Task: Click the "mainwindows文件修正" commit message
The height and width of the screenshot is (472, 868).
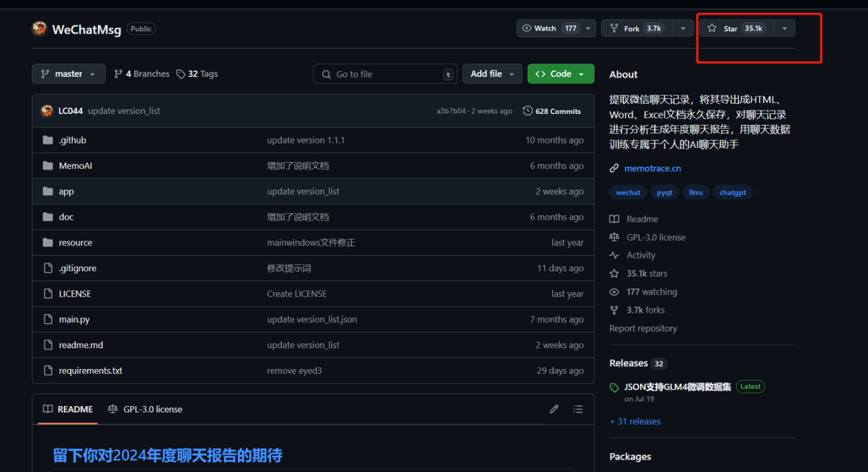Action: (x=311, y=242)
